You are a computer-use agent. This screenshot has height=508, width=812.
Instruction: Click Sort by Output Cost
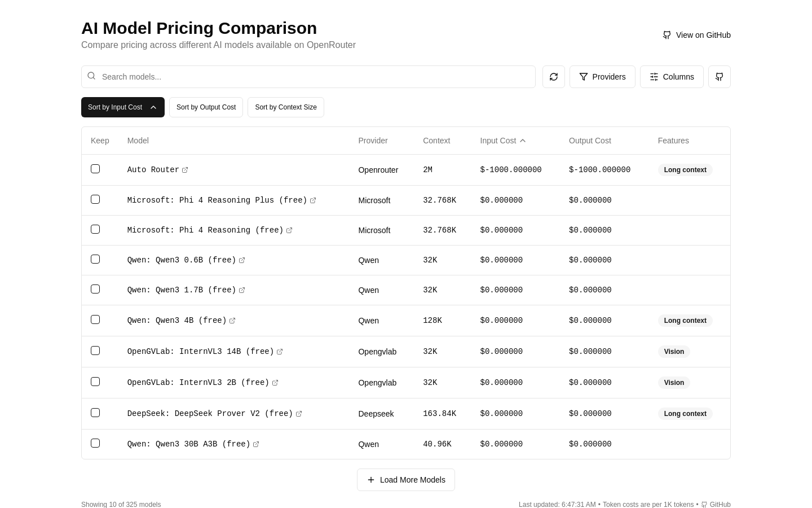tap(206, 107)
